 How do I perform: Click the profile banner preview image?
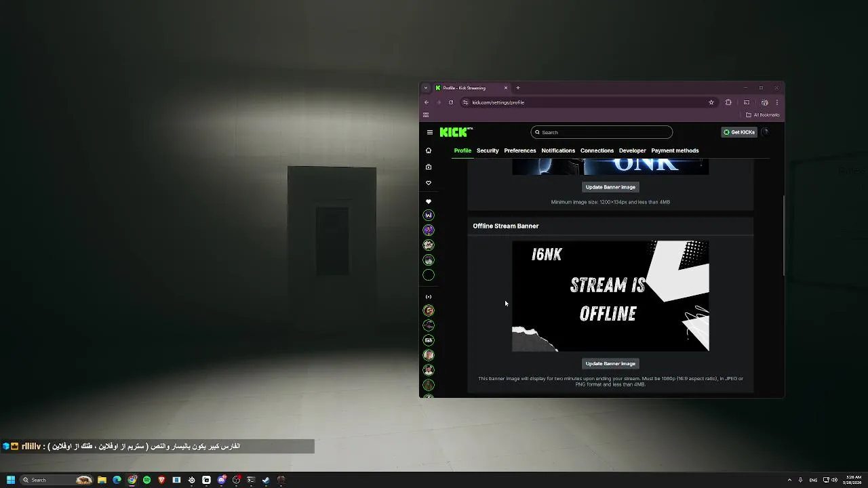[610, 167]
